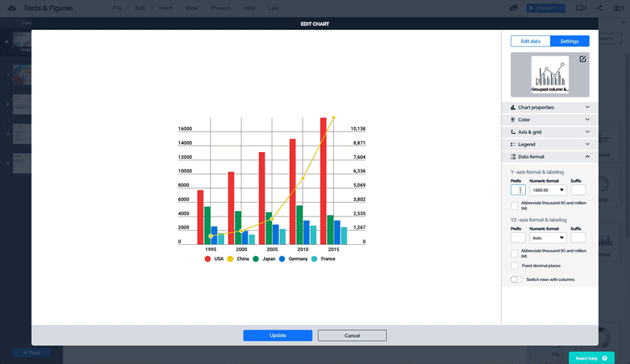Click the Chart properties bar-chart icon
The height and width of the screenshot is (364, 630).
[x=513, y=108]
